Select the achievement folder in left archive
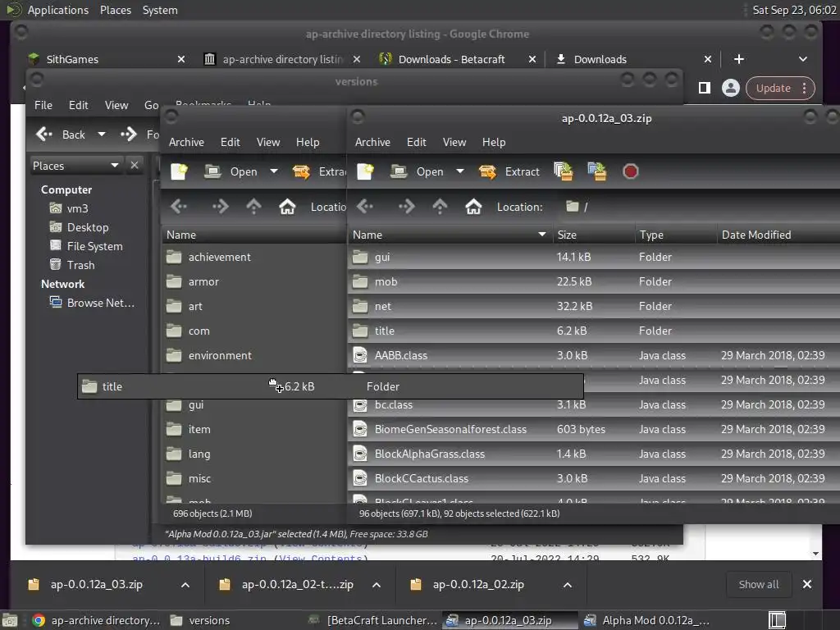 (x=254, y=257)
